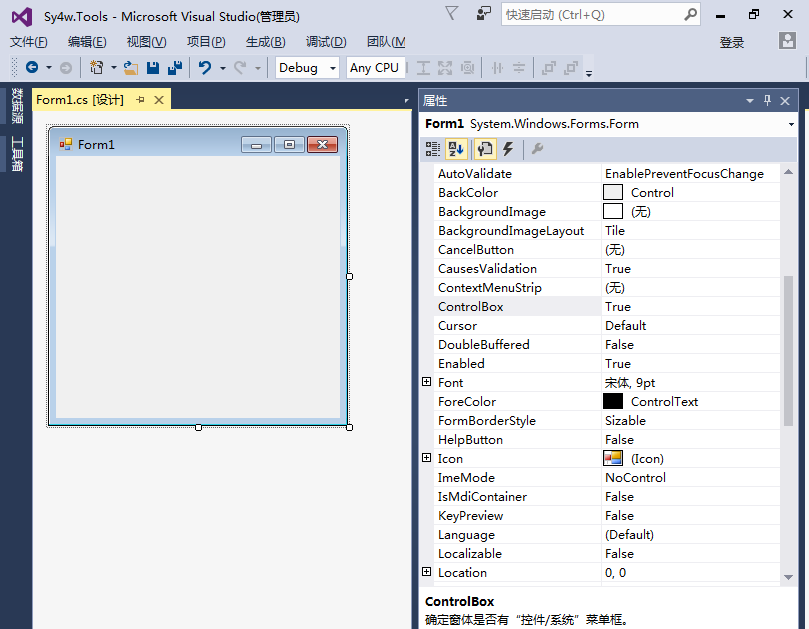Image resolution: width=809 pixels, height=629 pixels.
Task: Open the 项目(P) menu
Action: [x=206, y=42]
